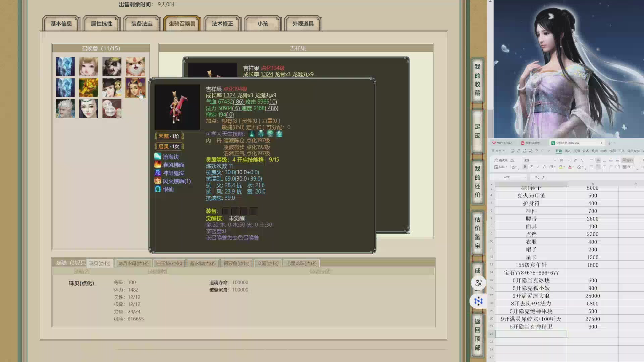The height and width of the screenshot is (362, 644).
Task: Click the 风火燎原 skill icon
Action: pos(158,181)
